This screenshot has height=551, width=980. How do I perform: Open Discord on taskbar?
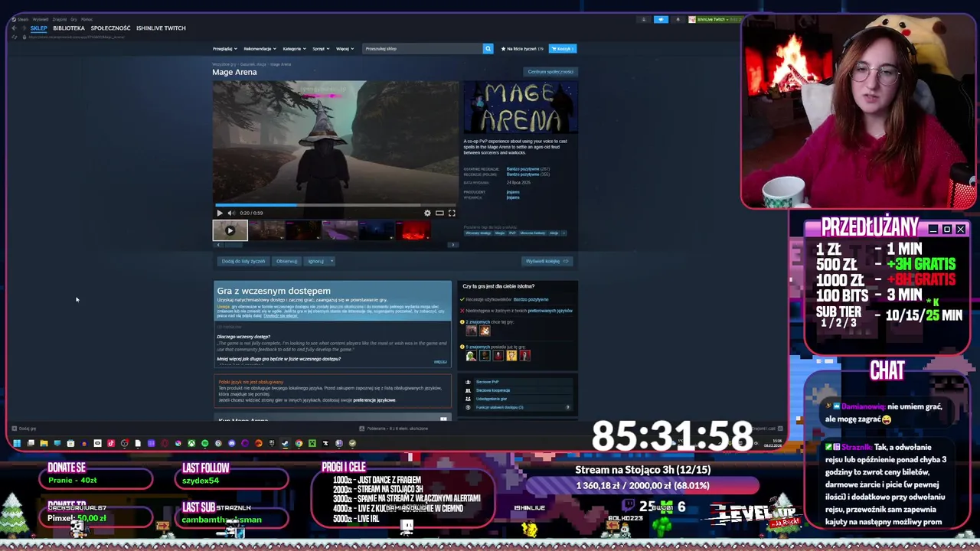232,443
